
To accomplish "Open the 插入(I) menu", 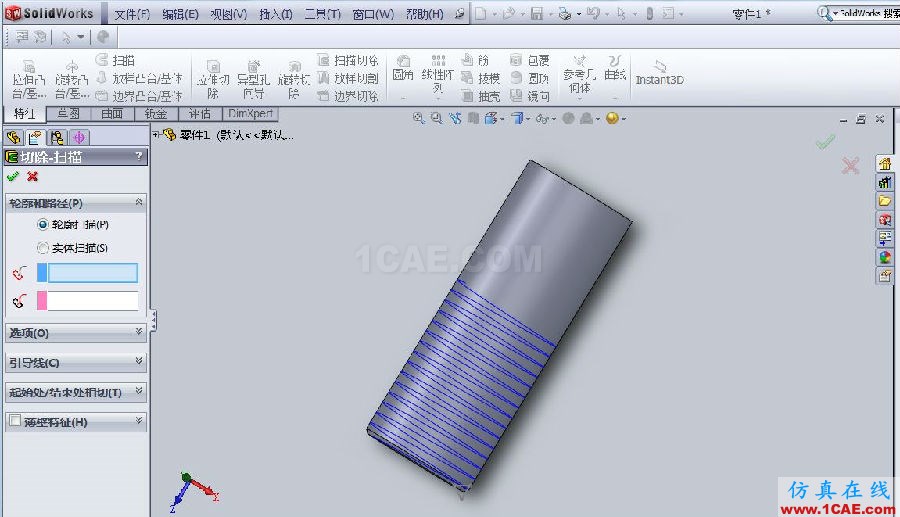I will coord(276,14).
